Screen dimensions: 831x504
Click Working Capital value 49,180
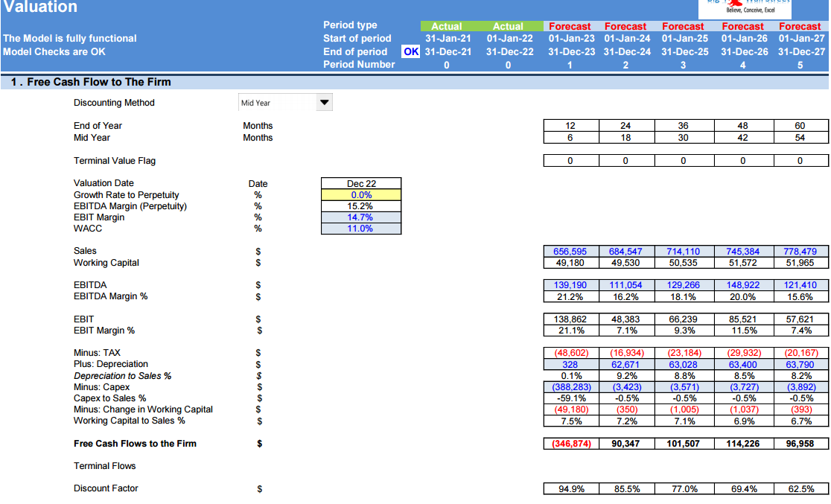pyautogui.click(x=571, y=263)
